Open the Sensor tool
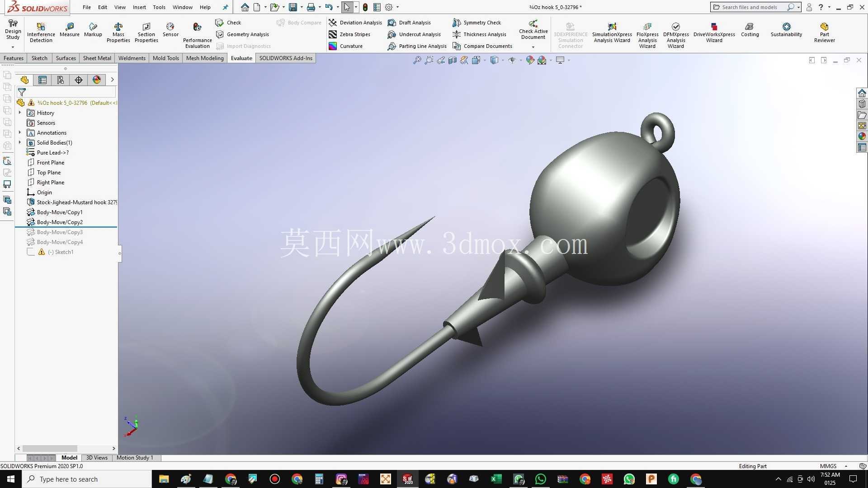Image resolution: width=868 pixels, height=488 pixels. (x=170, y=30)
